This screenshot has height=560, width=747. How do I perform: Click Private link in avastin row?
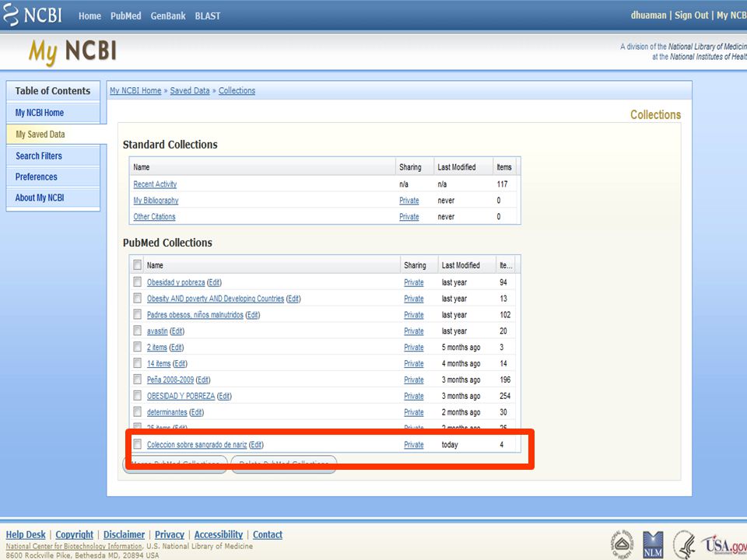pos(413,331)
